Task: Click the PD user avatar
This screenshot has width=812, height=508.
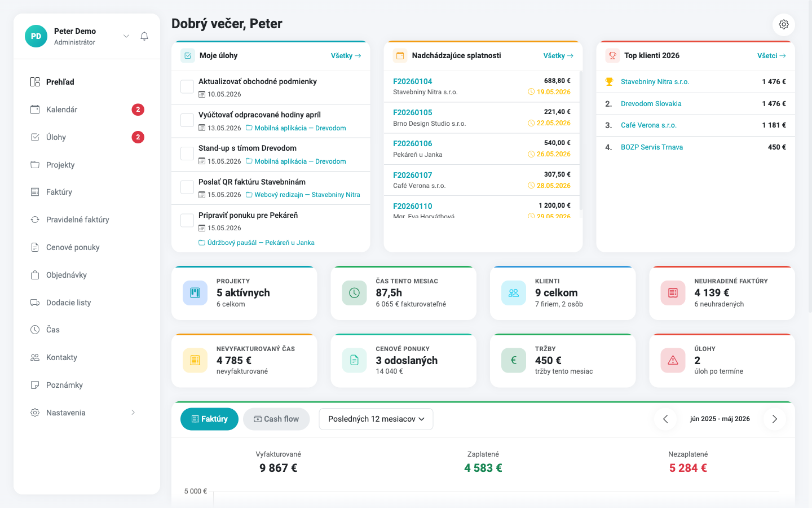Action: coord(36,36)
